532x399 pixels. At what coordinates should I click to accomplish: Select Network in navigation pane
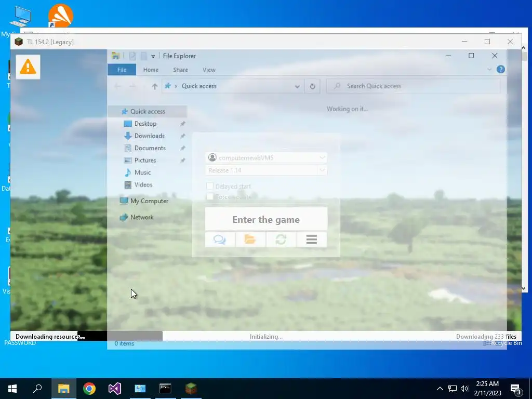tap(142, 217)
